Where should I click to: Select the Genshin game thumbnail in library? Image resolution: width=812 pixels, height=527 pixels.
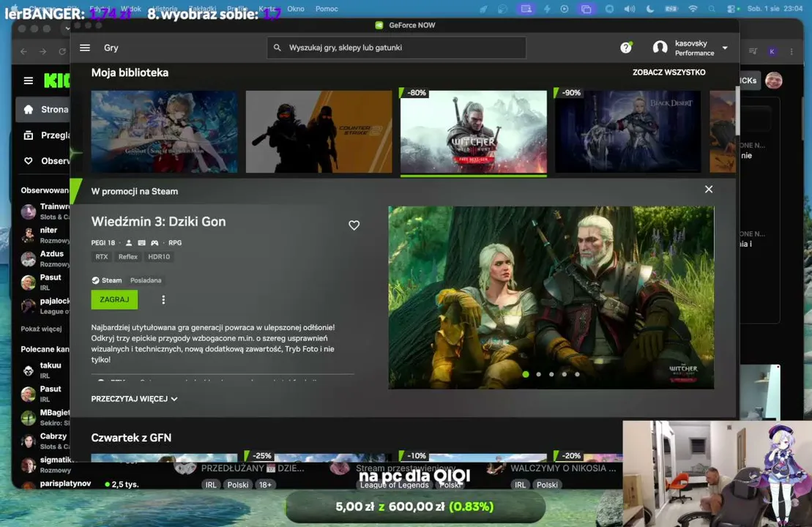164,132
